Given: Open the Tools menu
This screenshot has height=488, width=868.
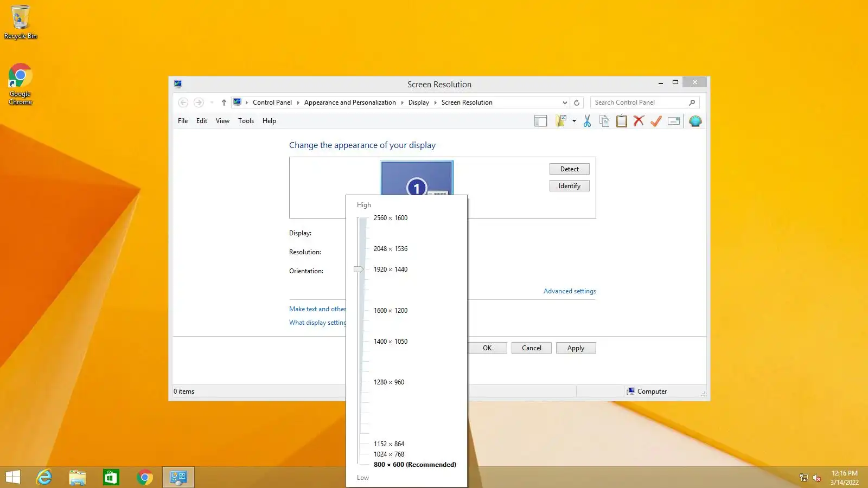Looking at the screenshot, I should [246, 121].
